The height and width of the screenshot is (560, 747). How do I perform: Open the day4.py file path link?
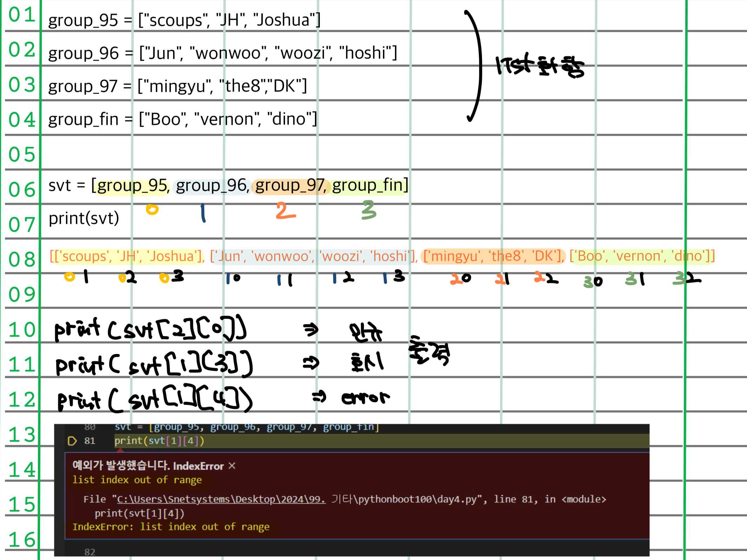point(221,499)
